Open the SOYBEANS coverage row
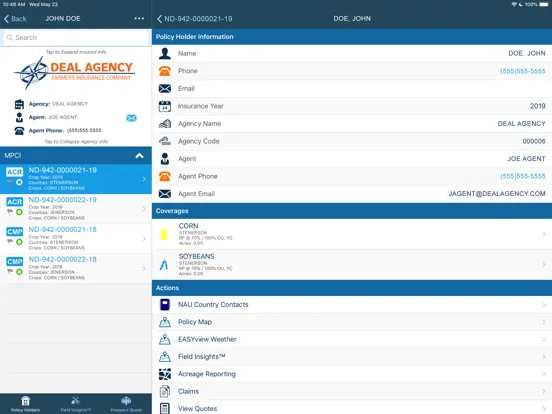The image size is (552, 414). tap(352, 265)
